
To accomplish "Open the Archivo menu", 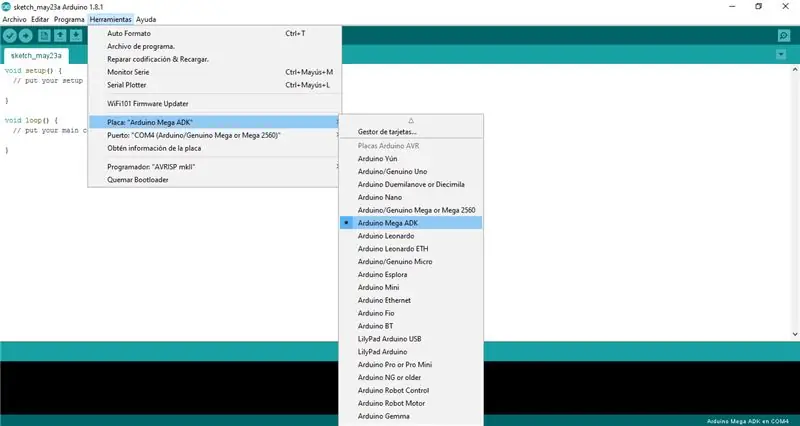I will click(14, 19).
